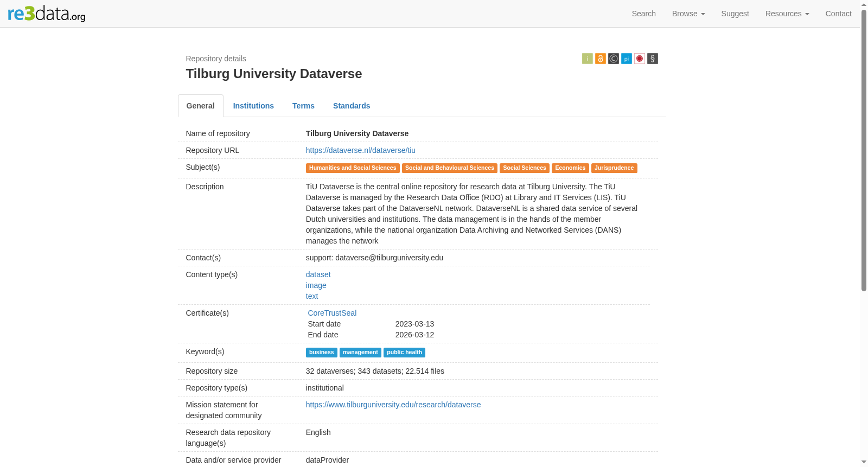
Task: Expand the Resources dropdown menu
Action: (x=787, y=14)
